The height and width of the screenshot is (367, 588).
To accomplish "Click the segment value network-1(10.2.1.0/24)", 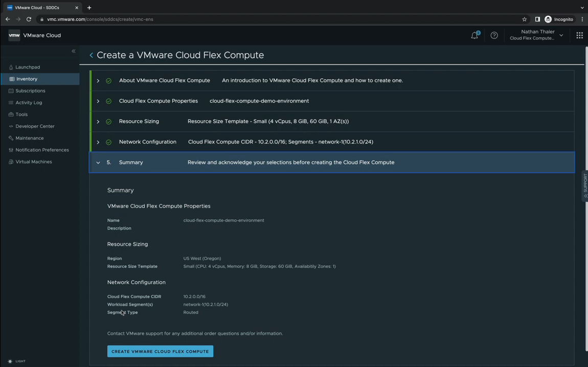I will pyautogui.click(x=206, y=305).
